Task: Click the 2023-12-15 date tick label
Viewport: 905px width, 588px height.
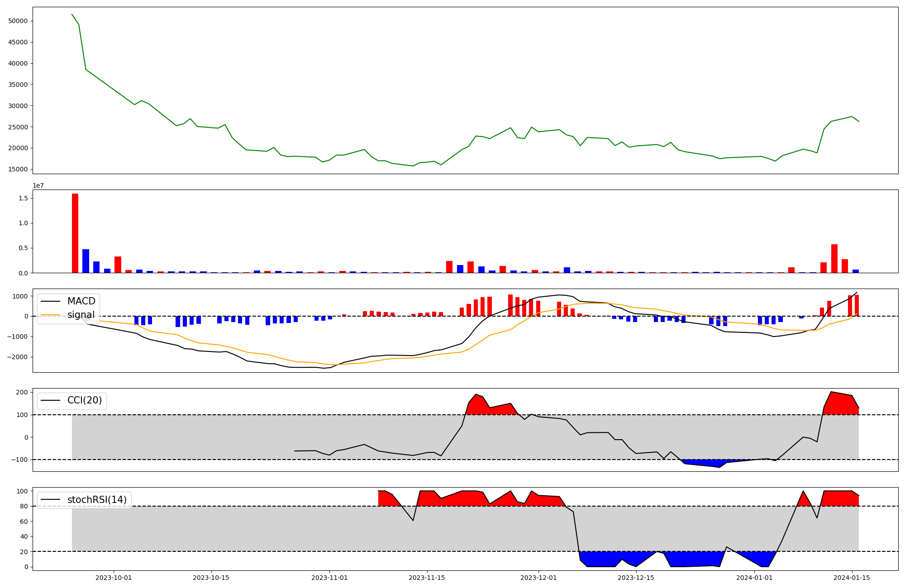Action: [636, 578]
